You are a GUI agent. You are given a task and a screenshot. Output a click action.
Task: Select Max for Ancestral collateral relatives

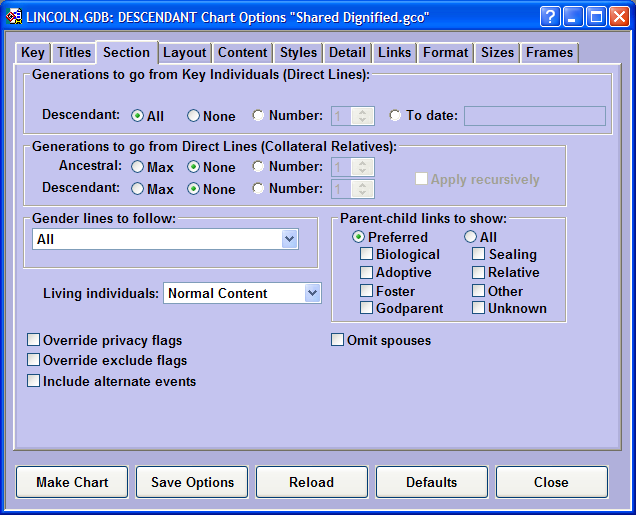point(137,167)
